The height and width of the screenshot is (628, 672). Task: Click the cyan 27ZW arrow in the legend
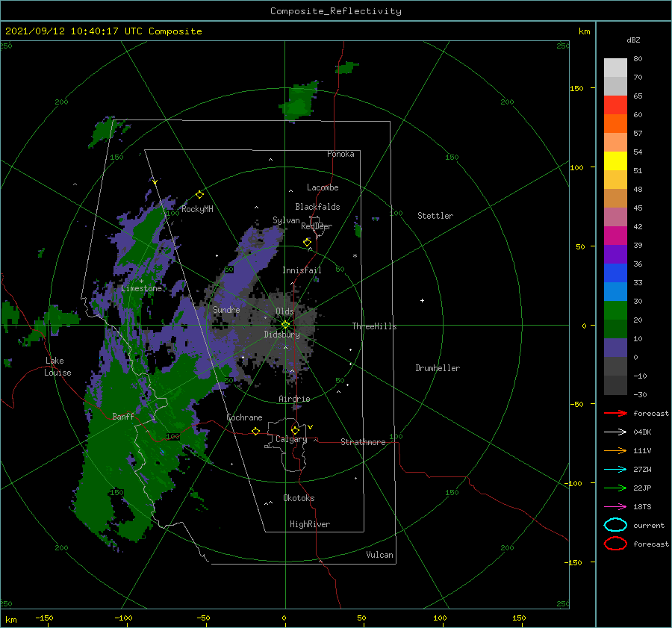(x=615, y=470)
